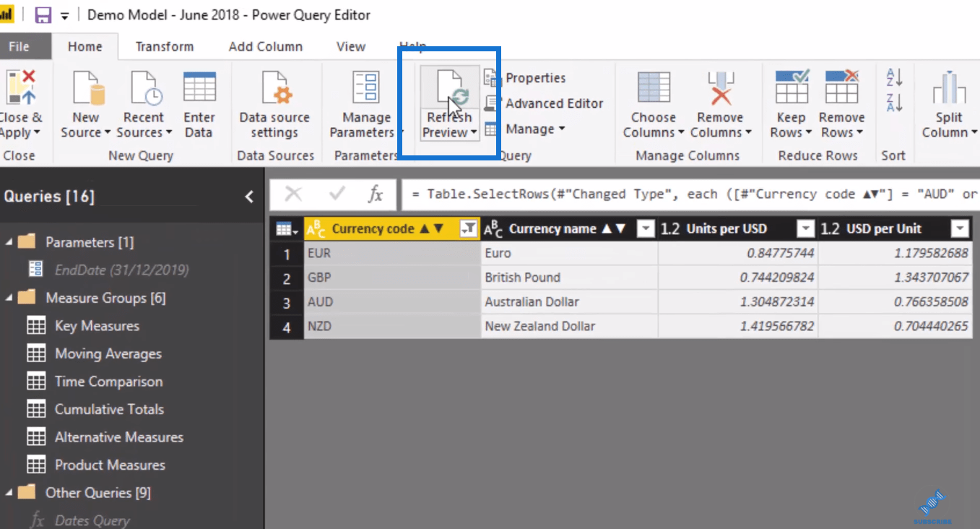Confirm formula with the checkmark icon
The height and width of the screenshot is (529, 980).
pyautogui.click(x=337, y=194)
